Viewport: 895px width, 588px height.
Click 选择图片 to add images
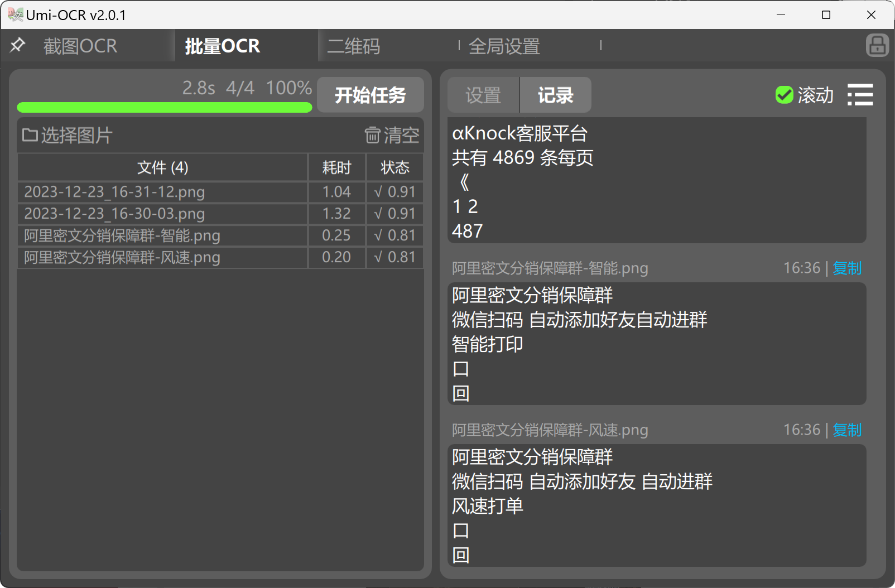click(x=68, y=135)
